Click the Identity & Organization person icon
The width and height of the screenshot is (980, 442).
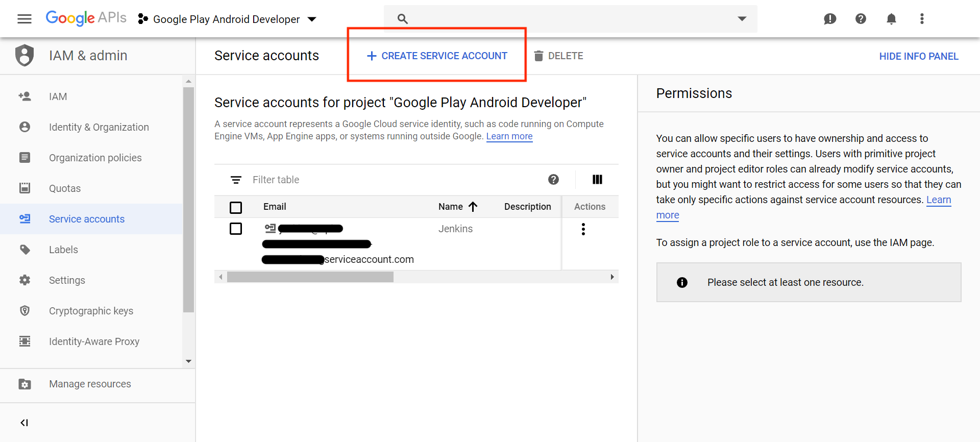click(x=24, y=127)
